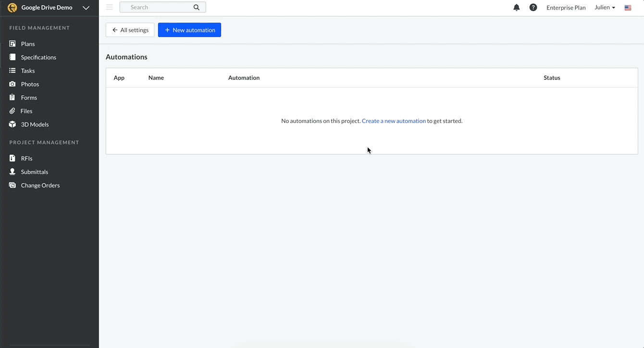
Task: Open the language flag selector
Action: [x=627, y=7]
